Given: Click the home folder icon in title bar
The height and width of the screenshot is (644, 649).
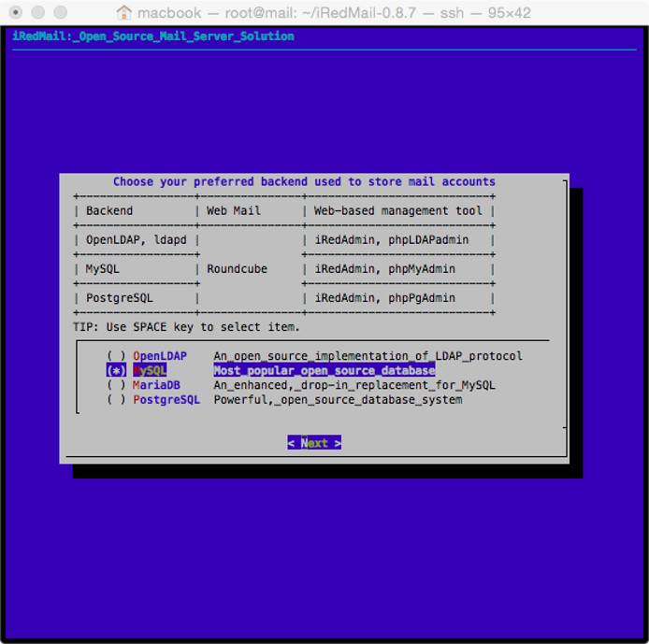Looking at the screenshot, I should [123, 13].
